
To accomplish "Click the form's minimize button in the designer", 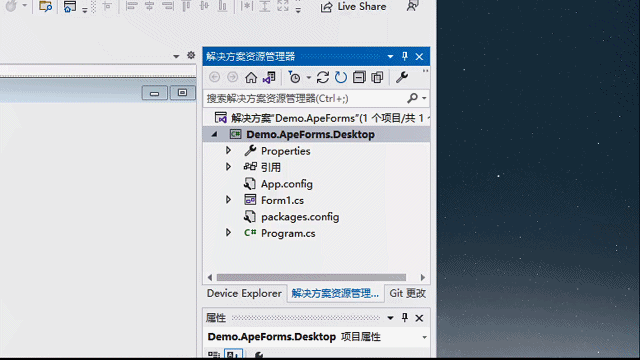I will [x=154, y=93].
